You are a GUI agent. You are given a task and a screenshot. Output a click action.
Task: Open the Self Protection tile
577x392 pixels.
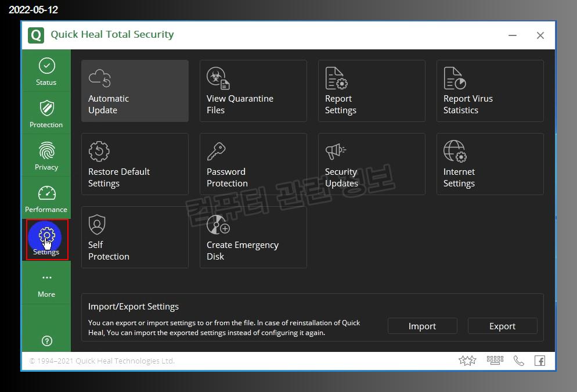tap(135, 237)
